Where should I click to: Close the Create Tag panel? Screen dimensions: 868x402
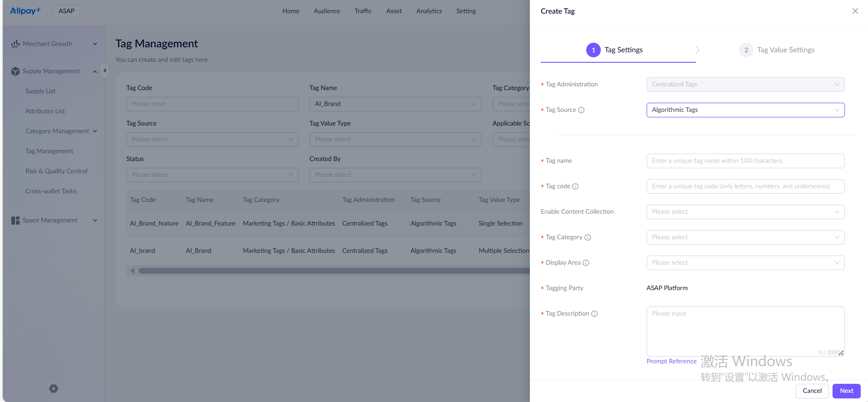[855, 11]
